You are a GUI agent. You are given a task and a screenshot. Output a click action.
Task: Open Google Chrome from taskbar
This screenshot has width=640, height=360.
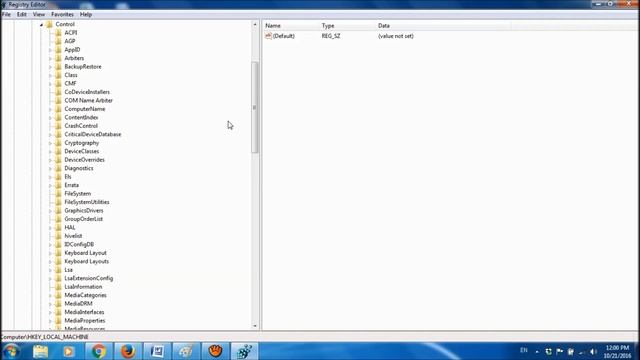(98, 351)
